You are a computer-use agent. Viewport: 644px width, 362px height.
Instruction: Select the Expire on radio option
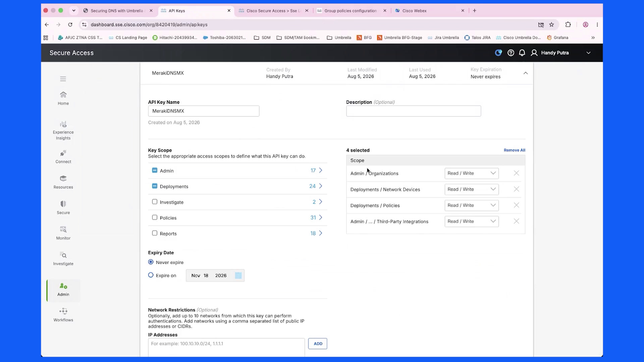[151, 275]
